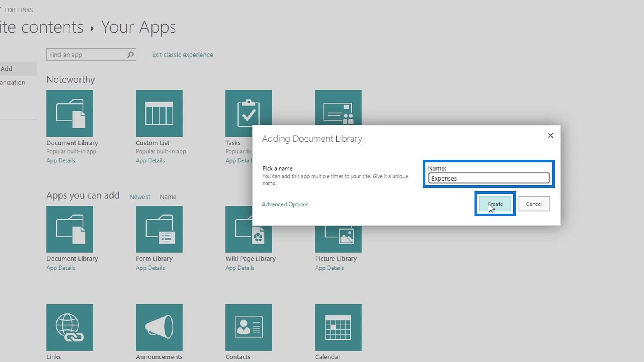This screenshot has height=362, width=644.
Task: Click the Announcements label text
Action: (x=159, y=357)
